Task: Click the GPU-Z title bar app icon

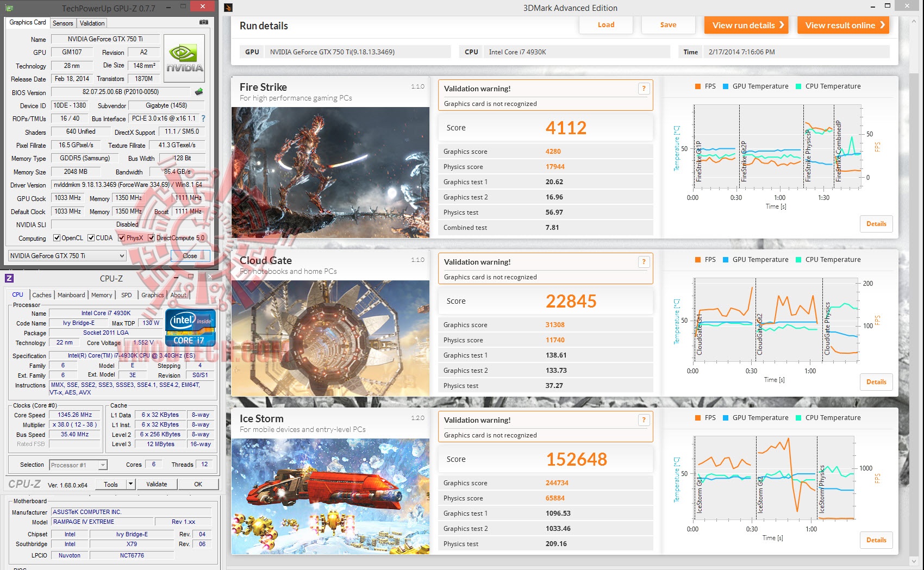Action: [x=9, y=8]
